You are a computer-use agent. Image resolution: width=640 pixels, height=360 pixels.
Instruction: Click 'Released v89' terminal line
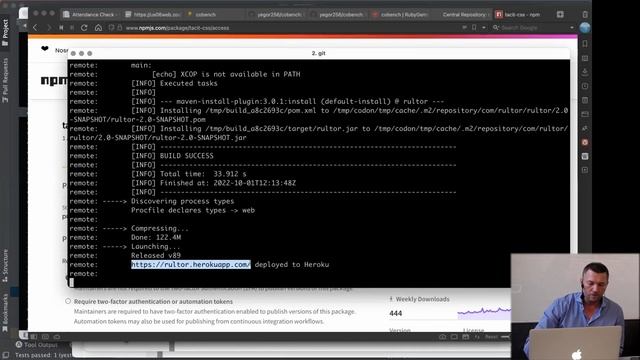156,256
